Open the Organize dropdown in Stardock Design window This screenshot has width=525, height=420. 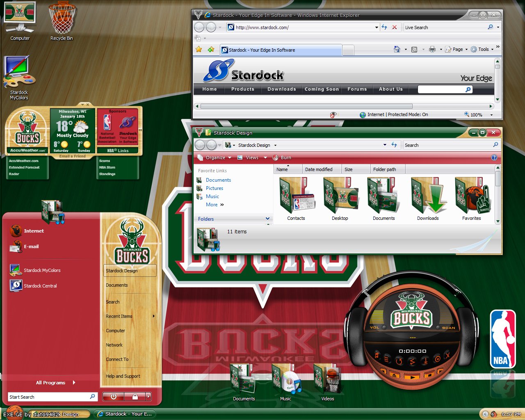tap(214, 157)
